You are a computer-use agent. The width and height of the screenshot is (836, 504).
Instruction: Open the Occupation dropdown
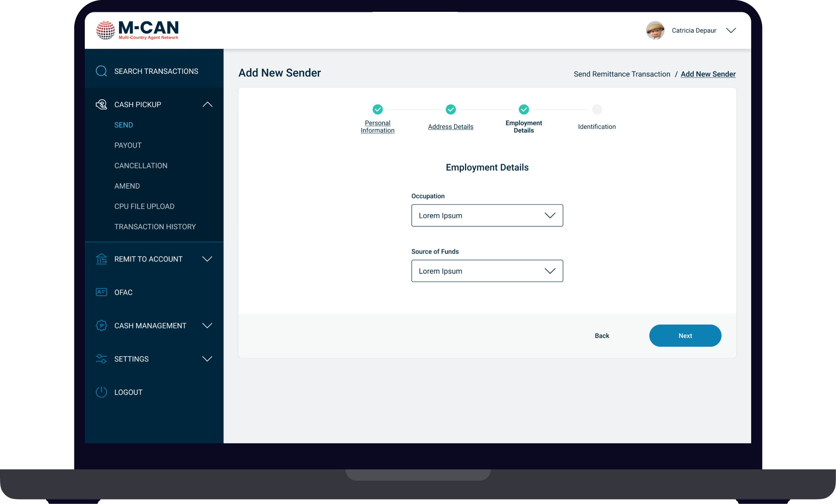[x=487, y=216]
